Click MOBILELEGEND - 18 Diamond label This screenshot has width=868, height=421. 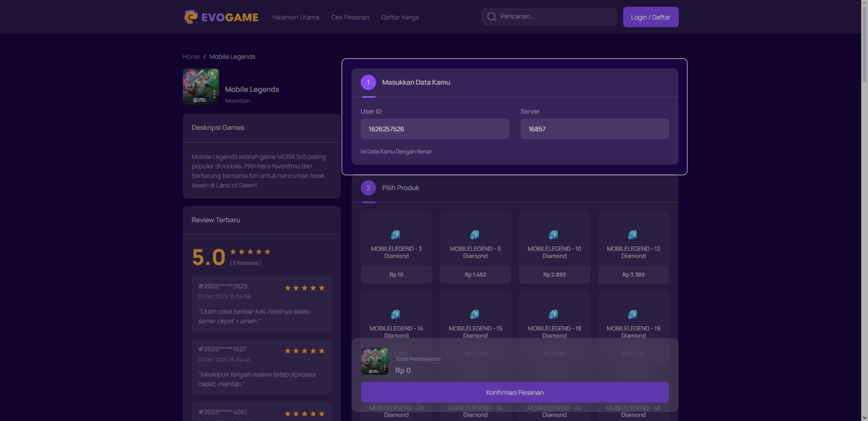click(554, 332)
